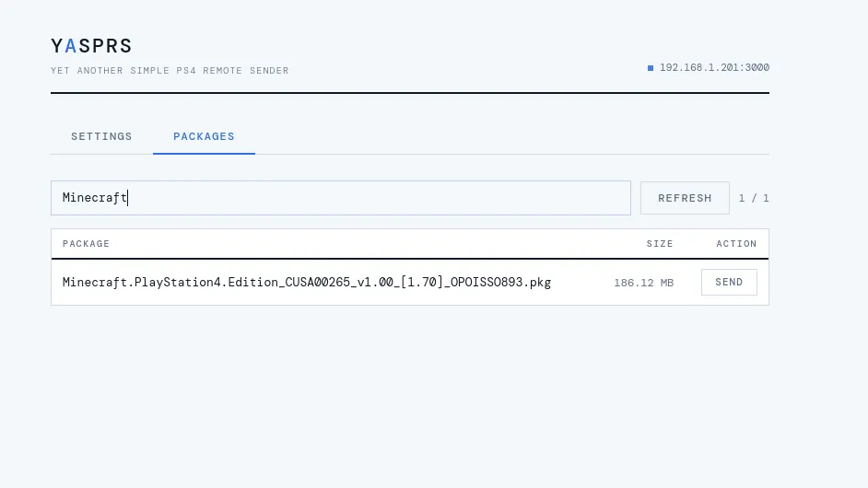Click the Minecraft search input field

point(340,198)
